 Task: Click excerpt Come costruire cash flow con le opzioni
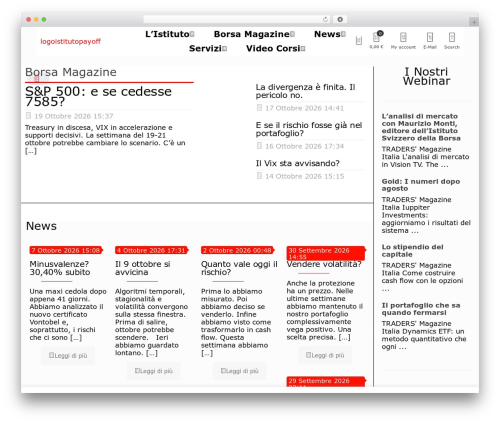click(x=422, y=277)
